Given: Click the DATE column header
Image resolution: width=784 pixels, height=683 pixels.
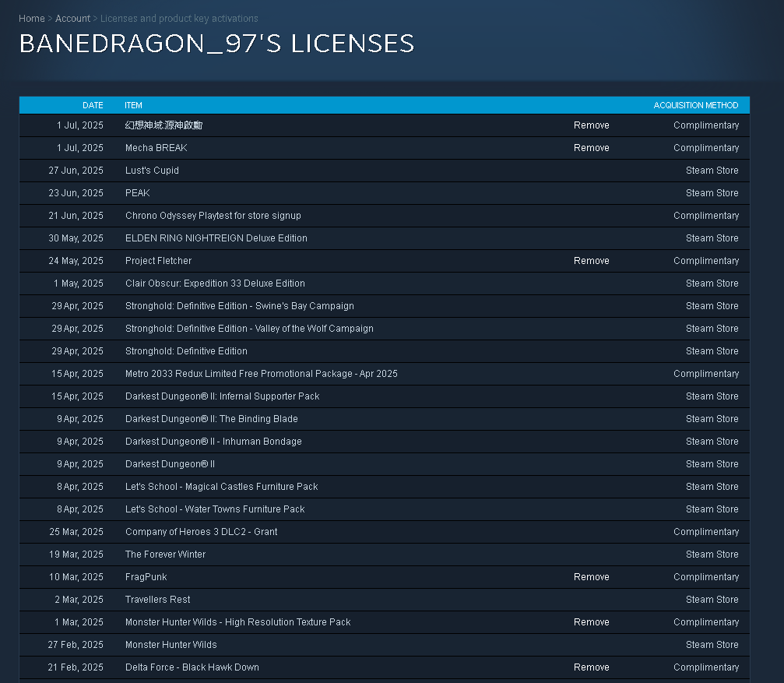Looking at the screenshot, I should pyautogui.click(x=93, y=105).
